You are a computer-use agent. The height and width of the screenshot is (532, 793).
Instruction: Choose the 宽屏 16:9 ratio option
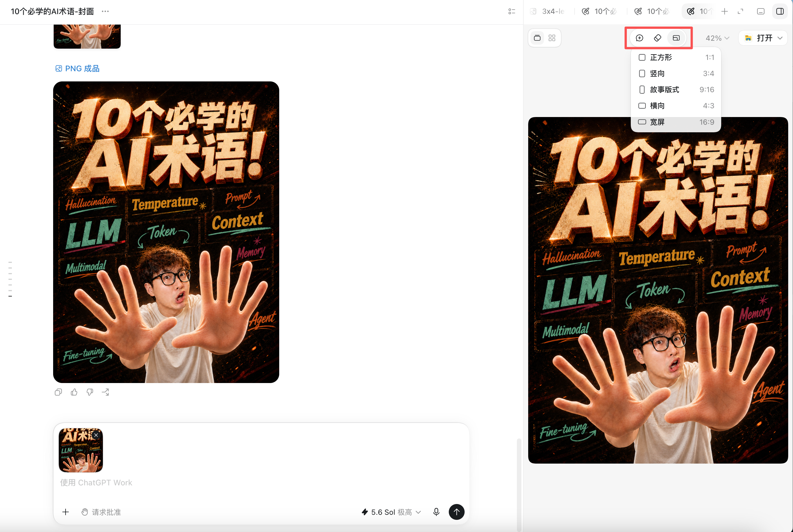coord(676,122)
